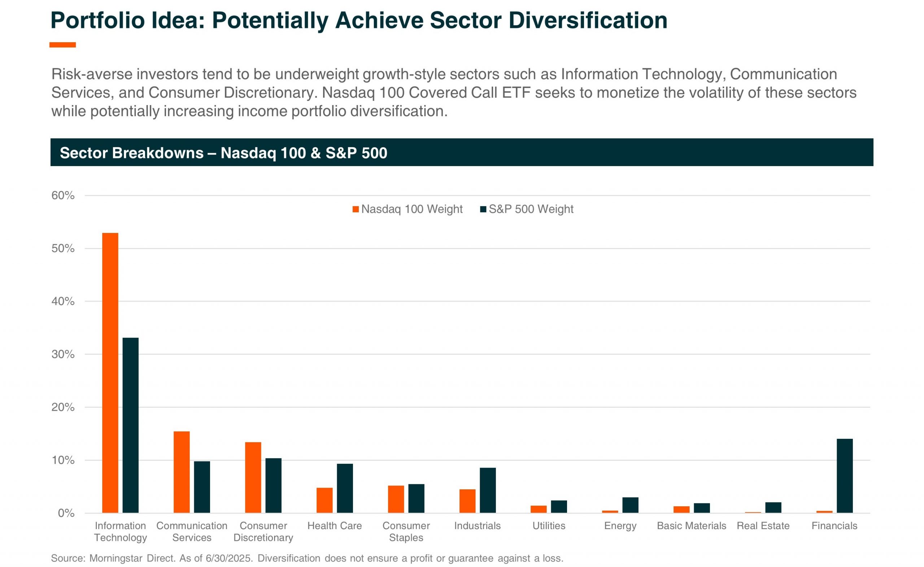This screenshot has height=567, width=924.
Task: Click the Portfolio Idea slide title
Action: [x=358, y=20]
